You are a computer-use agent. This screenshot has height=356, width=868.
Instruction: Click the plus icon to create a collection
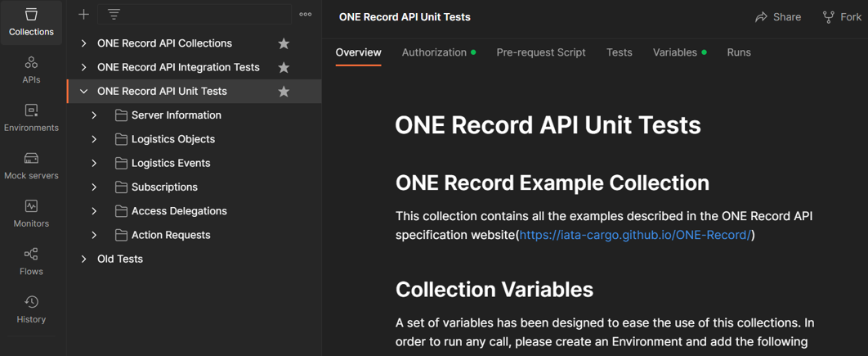[83, 15]
